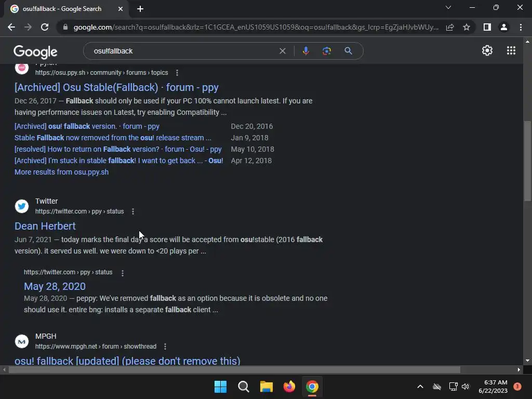
Task: Search by image with the Lens icon
Action: [x=327, y=51]
